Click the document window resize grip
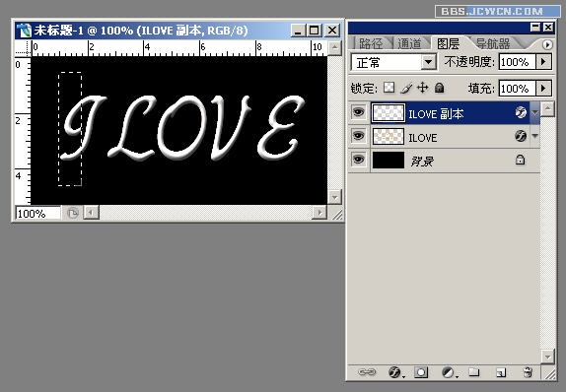The image size is (566, 392). pyautogui.click(x=337, y=214)
